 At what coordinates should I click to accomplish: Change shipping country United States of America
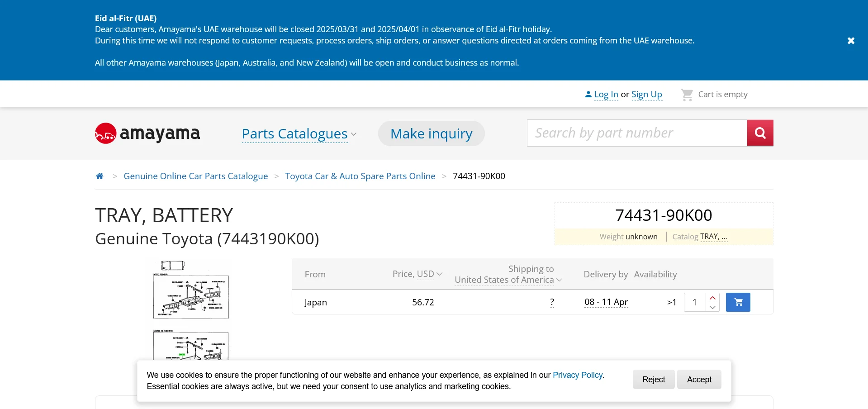tap(508, 280)
